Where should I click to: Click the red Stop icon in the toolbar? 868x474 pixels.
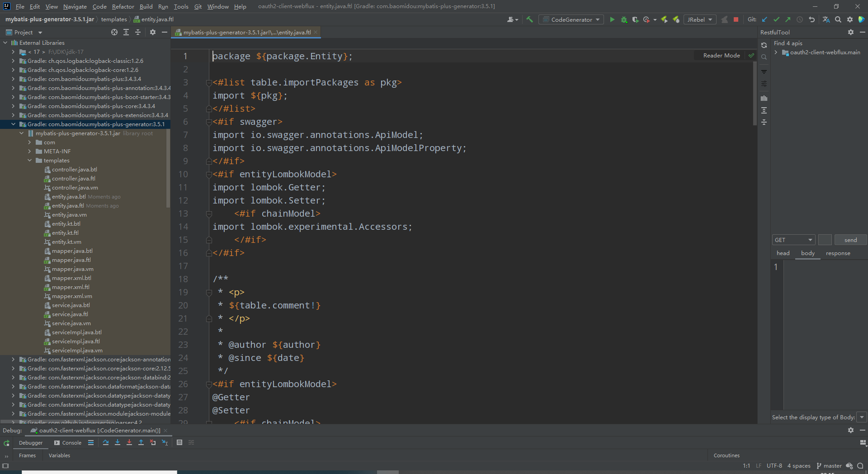tap(736, 19)
